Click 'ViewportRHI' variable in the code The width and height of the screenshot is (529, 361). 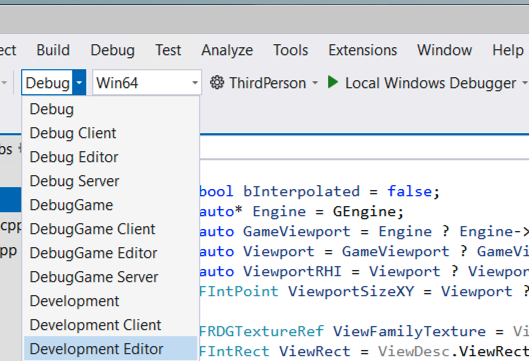(x=292, y=272)
